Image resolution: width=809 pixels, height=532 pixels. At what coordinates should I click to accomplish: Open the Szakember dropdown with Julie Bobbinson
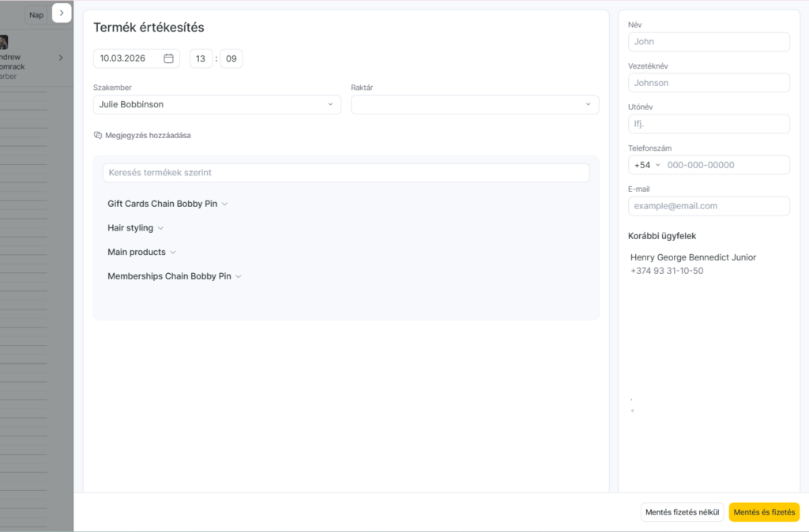[x=216, y=104]
